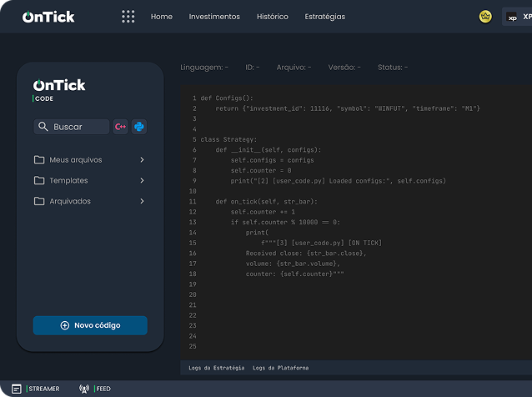Click the gold crown premium icon
Viewport: 532px width, 397px height.
pos(485,17)
